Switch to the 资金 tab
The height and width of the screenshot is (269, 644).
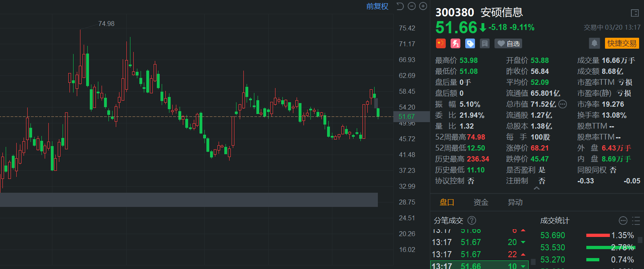click(481, 202)
